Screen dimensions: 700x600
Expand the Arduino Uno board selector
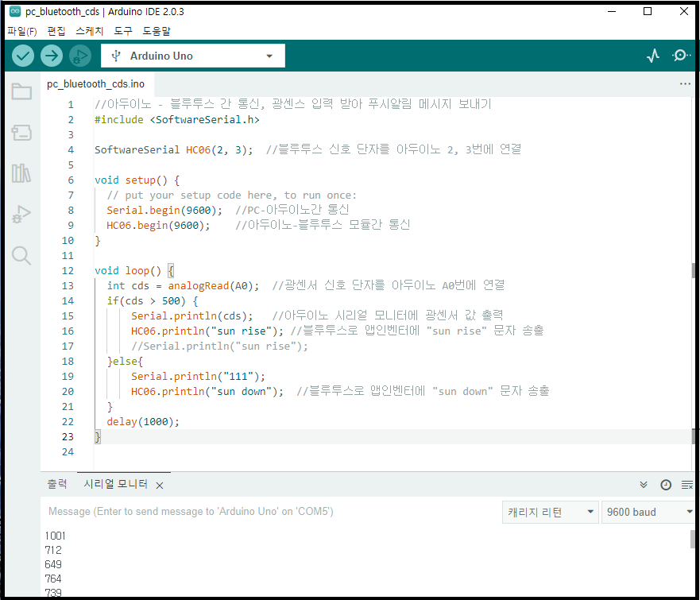tap(193, 56)
